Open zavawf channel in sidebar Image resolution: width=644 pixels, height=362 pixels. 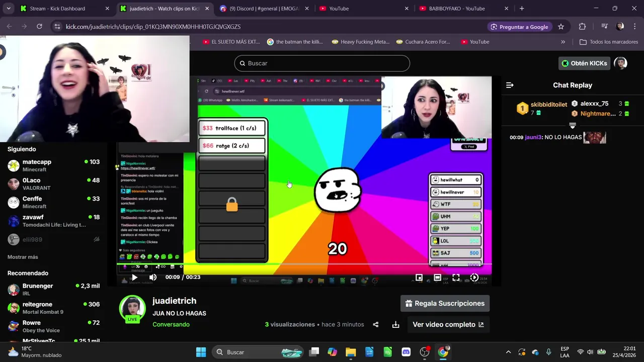(x=53, y=221)
